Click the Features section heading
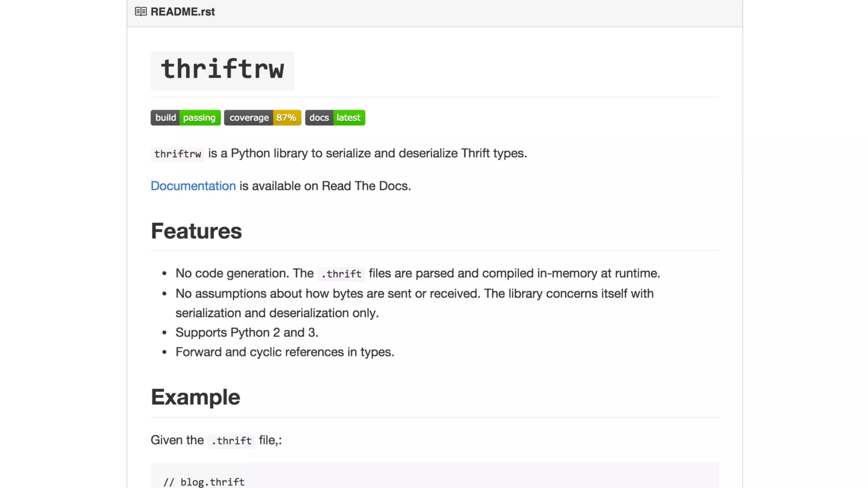Viewport: 868px width, 488px height. [x=196, y=231]
